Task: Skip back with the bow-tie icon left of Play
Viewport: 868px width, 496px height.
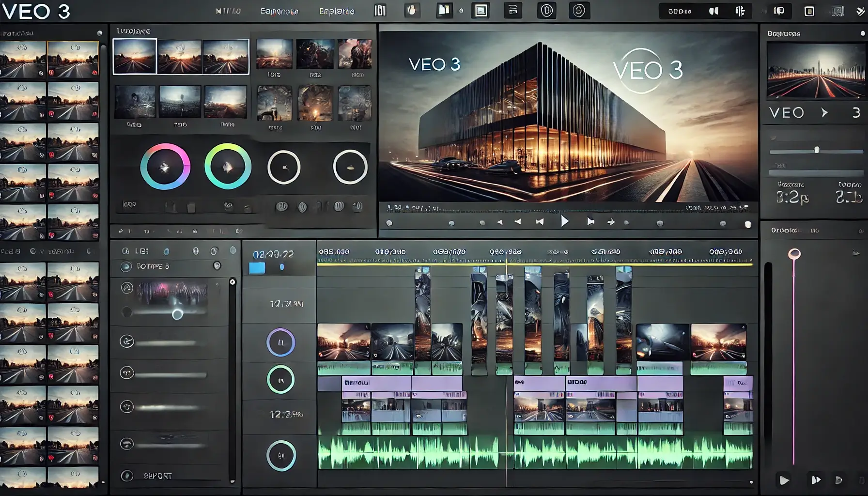Action: [x=540, y=222]
